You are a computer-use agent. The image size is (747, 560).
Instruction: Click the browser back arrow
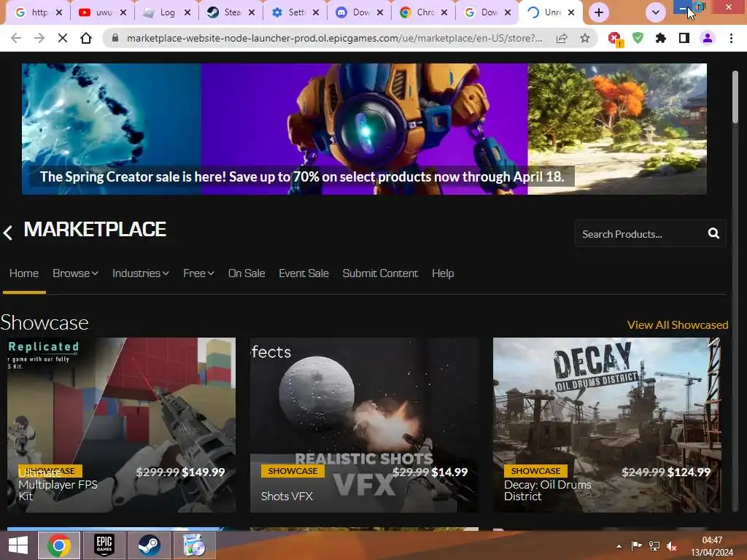16,38
